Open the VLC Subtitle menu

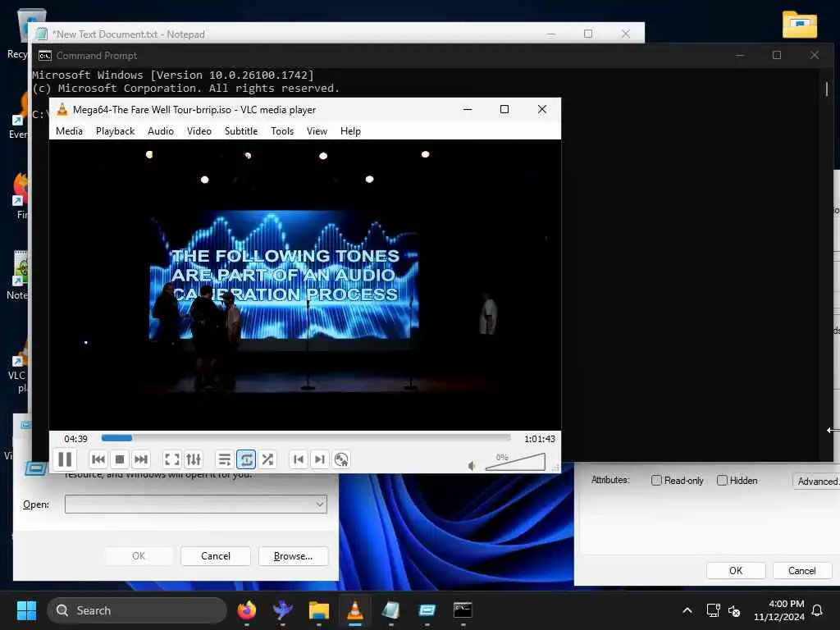pos(241,131)
